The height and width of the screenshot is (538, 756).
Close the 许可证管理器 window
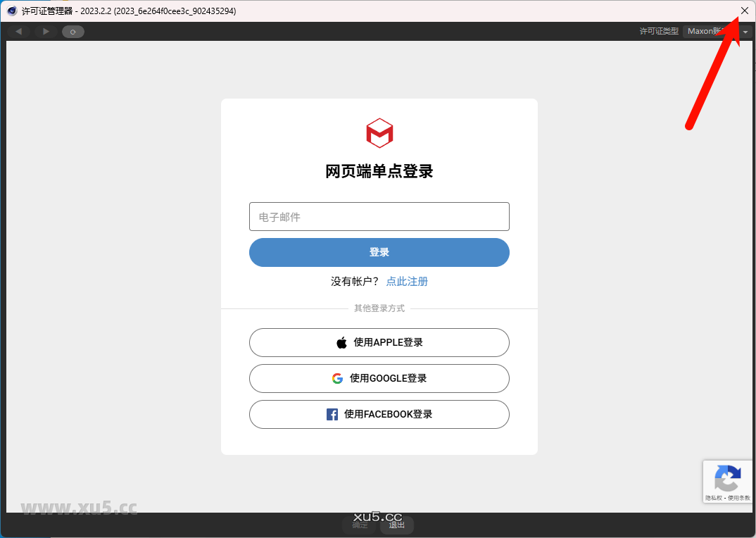[x=745, y=11]
